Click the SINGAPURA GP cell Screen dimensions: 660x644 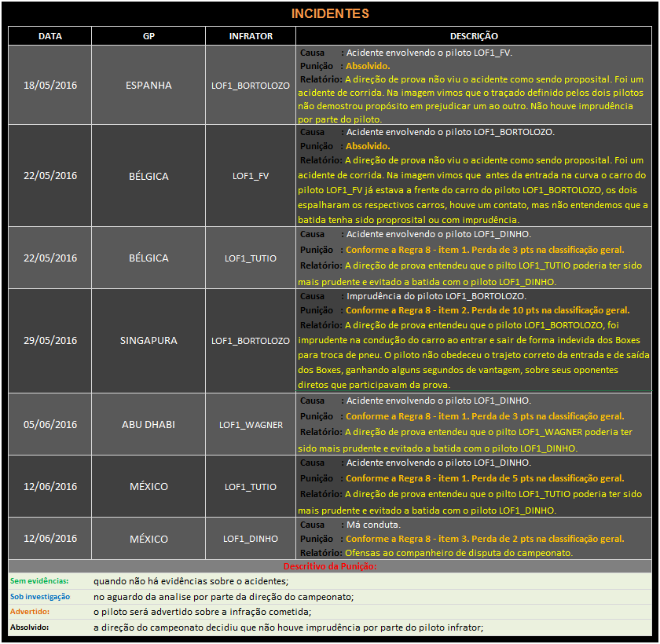click(x=148, y=340)
